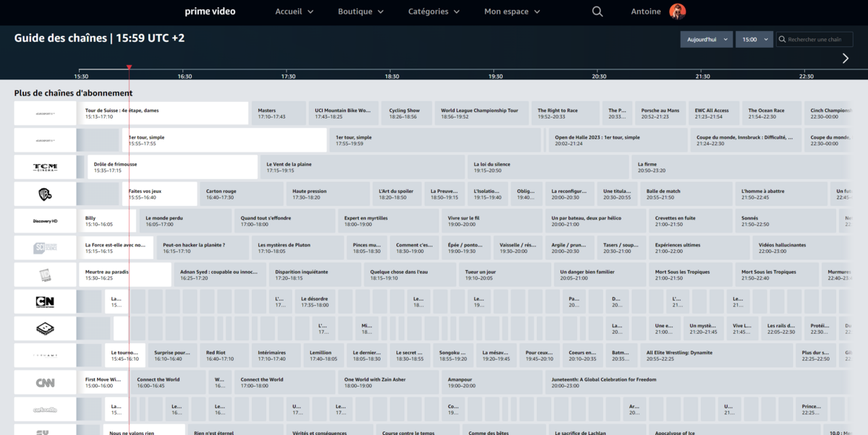Viewport: 868px width, 435px height.
Task: Select Quand tout s'effondre
Action: [286, 220]
